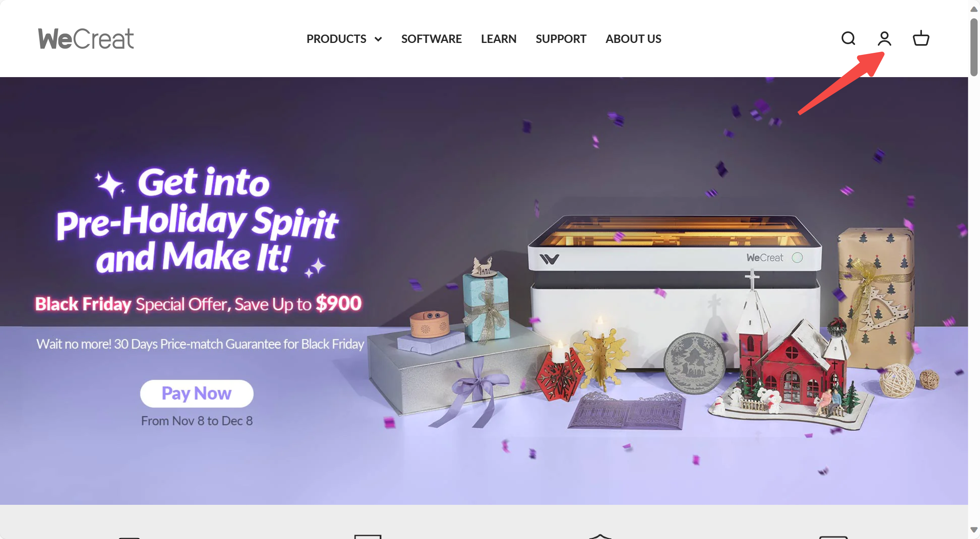This screenshot has height=539, width=980.
Task: Click the scrollbar down arrow
Action: (x=974, y=530)
